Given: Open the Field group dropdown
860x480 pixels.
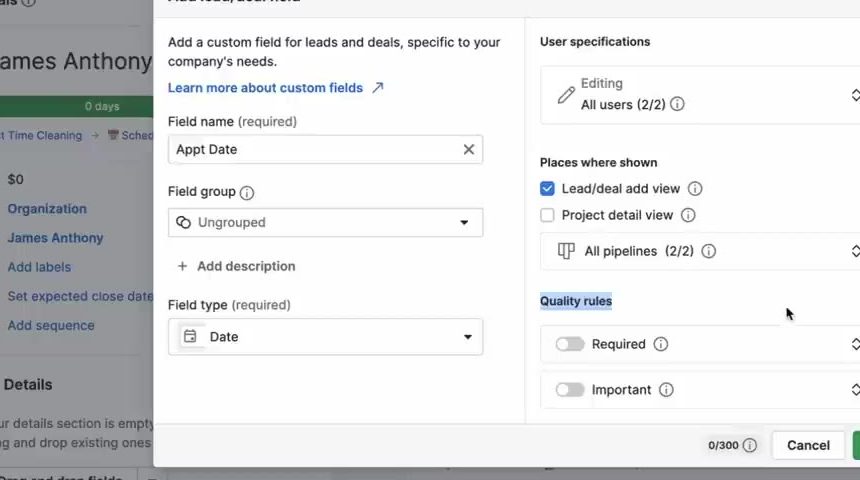Looking at the screenshot, I should (x=325, y=222).
